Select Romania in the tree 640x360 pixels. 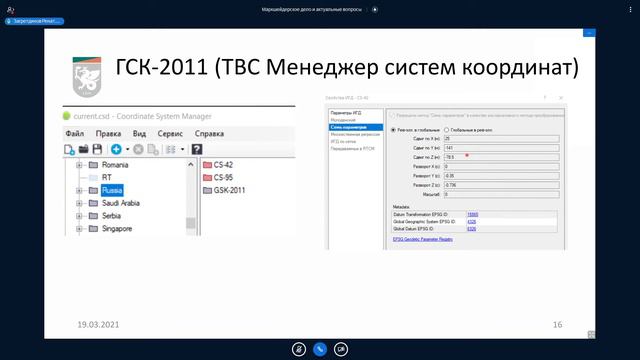pos(115,165)
